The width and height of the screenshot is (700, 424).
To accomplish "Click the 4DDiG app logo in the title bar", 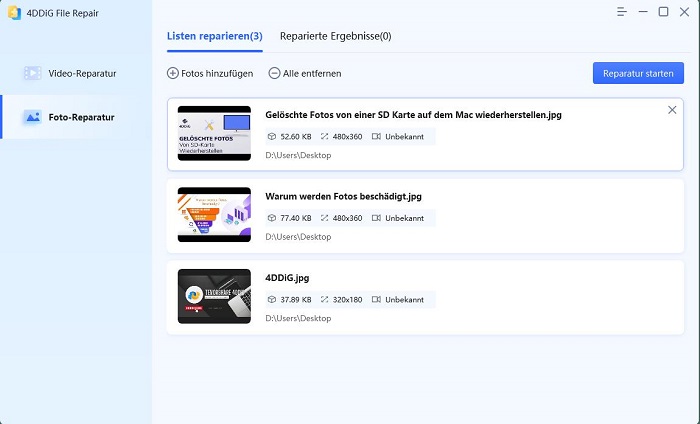I will coord(12,12).
